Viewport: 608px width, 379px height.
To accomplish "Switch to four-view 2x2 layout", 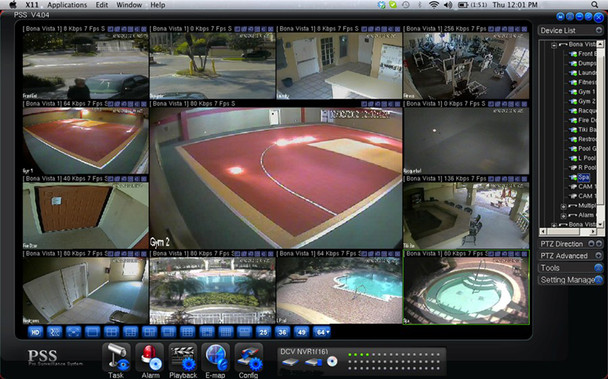I will point(112,332).
